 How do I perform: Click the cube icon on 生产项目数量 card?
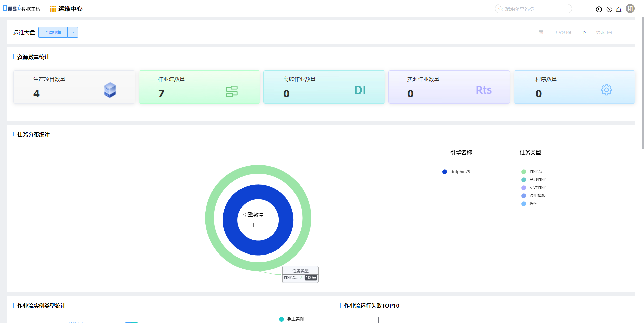pos(110,90)
